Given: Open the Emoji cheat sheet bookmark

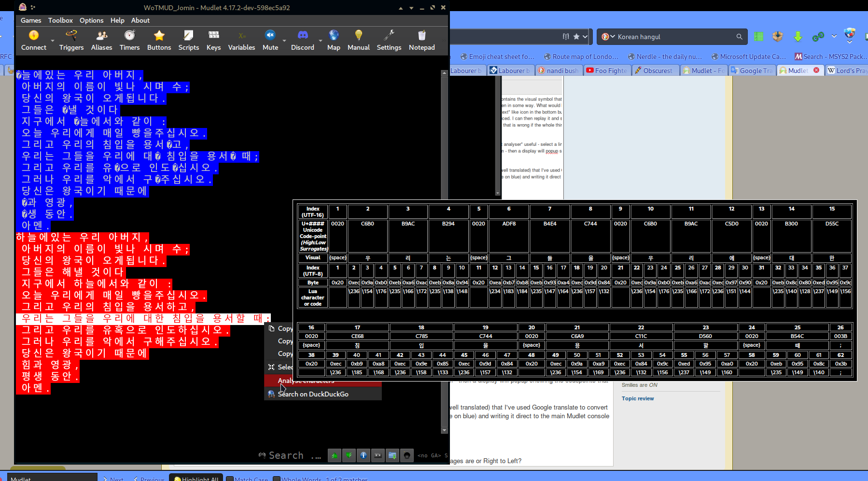Looking at the screenshot, I should (x=497, y=57).
